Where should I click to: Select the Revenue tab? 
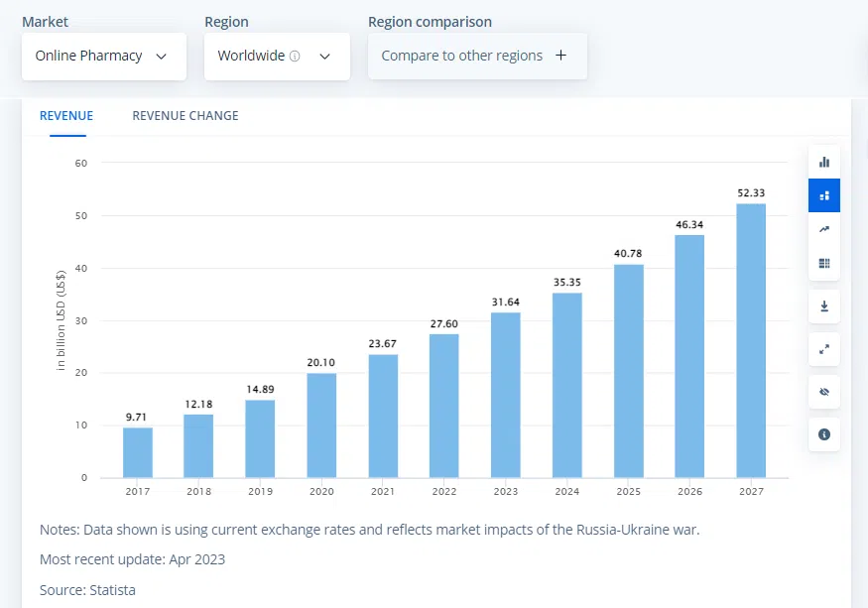click(66, 116)
